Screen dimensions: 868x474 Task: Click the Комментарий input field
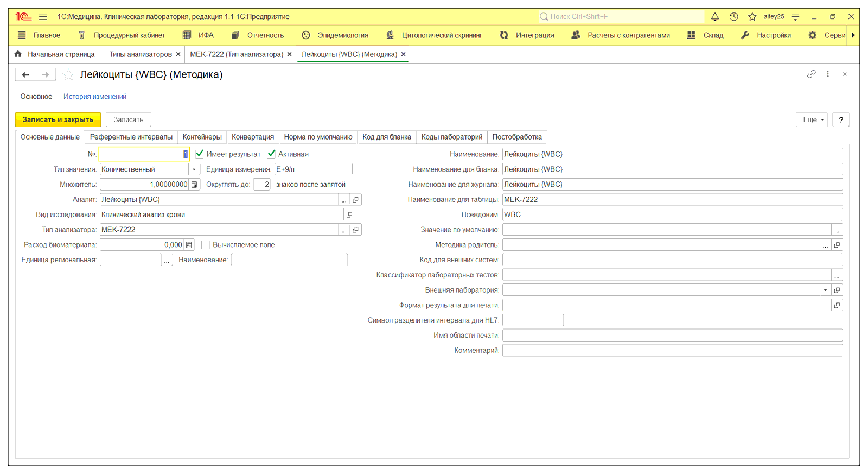coord(672,351)
